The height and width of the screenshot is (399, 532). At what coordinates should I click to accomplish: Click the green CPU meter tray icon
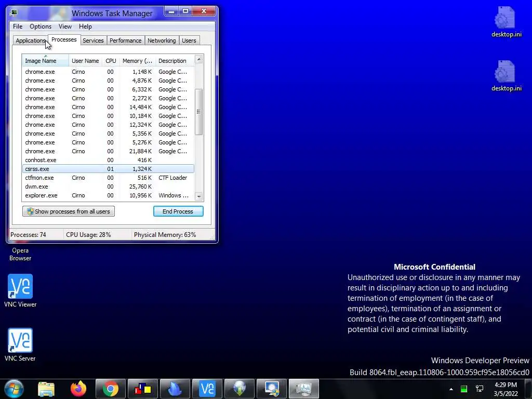pyautogui.click(x=464, y=389)
